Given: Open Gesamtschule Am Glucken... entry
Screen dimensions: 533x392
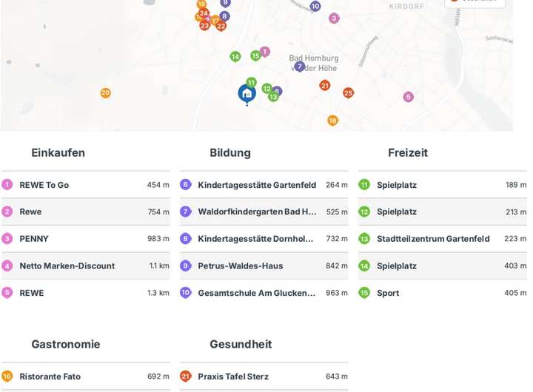Looking at the screenshot, I should pos(264,293).
